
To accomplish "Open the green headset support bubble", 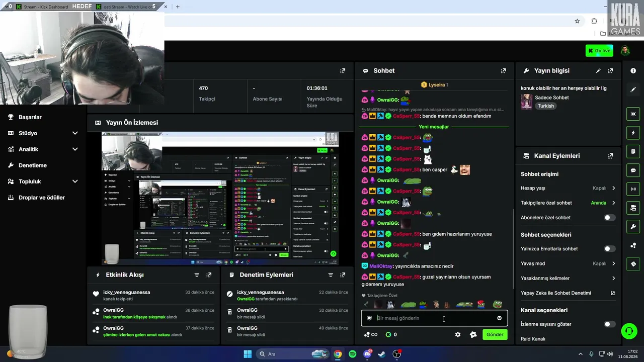I will 629,331.
